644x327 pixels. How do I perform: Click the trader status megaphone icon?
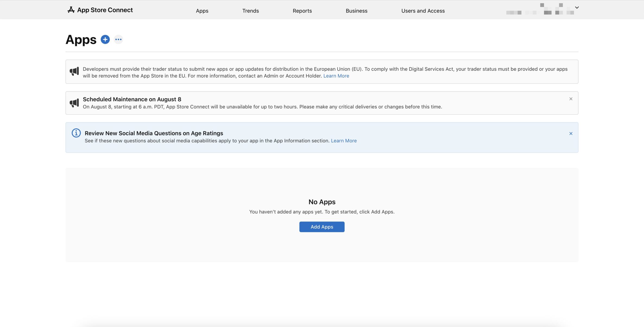[x=74, y=71]
